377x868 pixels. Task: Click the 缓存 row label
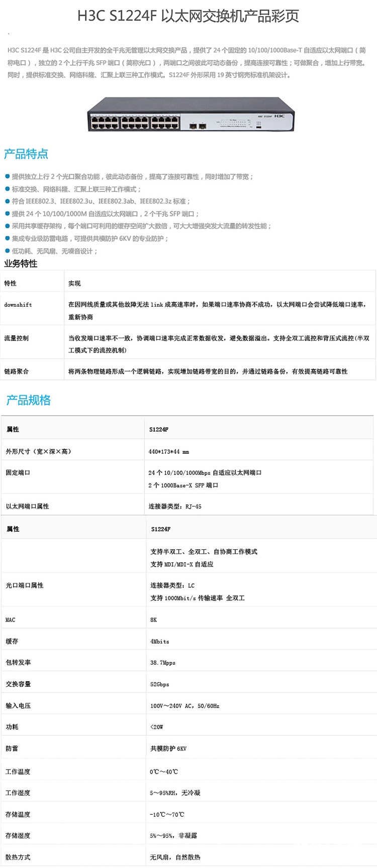click(x=12, y=641)
